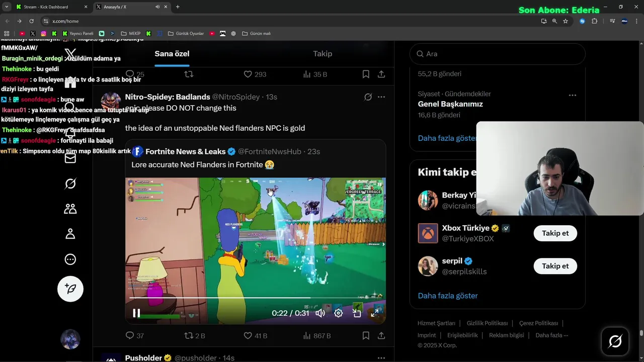Share the upper post with 293 likes
Screen dimensions: 644x362
coord(381,74)
